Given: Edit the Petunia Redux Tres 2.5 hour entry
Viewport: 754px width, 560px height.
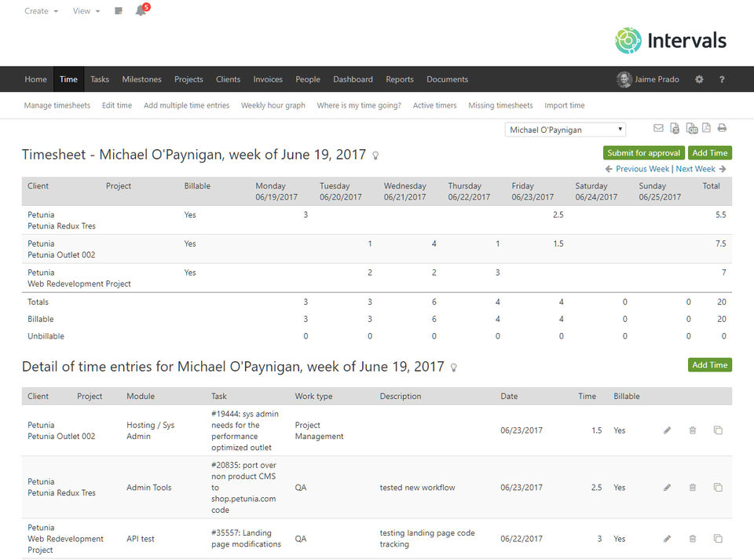Looking at the screenshot, I should pyautogui.click(x=667, y=488).
